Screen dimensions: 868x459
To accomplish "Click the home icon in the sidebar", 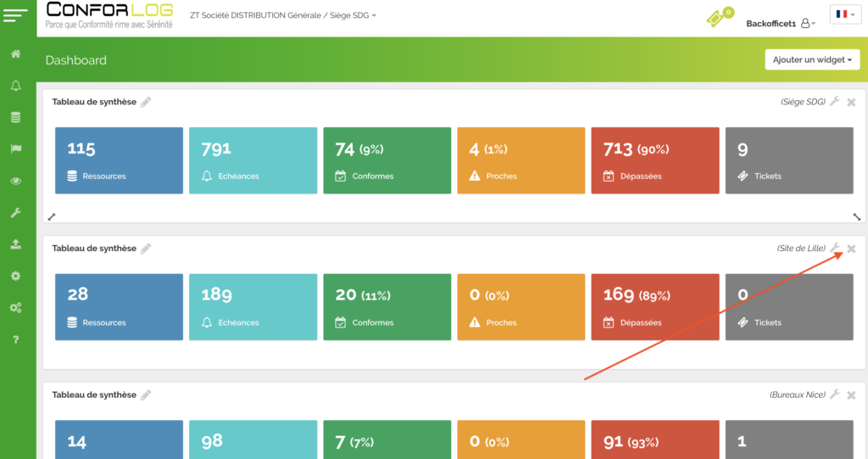I will [x=15, y=54].
